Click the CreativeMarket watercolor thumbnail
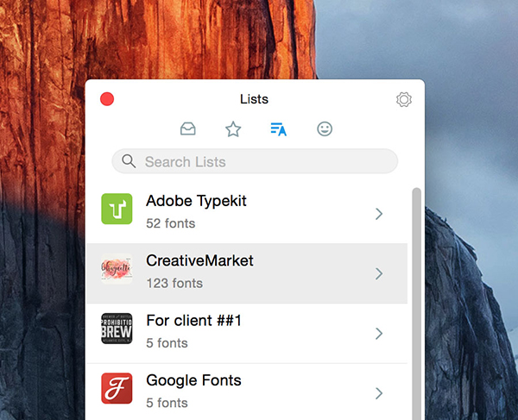The image size is (518, 420). click(117, 268)
